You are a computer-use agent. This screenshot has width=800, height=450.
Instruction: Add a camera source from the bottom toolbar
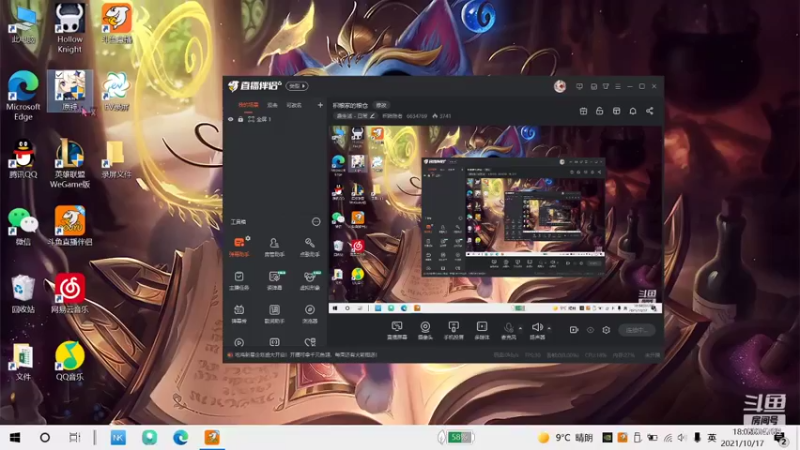[x=425, y=330]
